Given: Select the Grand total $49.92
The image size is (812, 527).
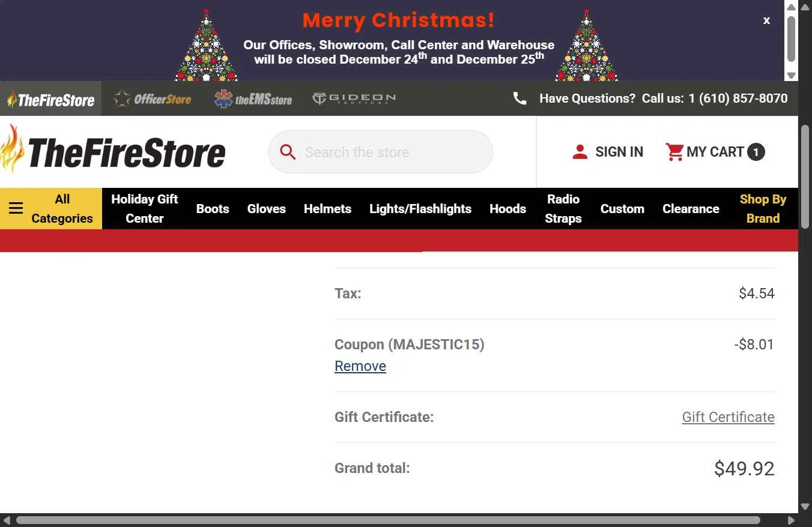Looking at the screenshot, I should tap(744, 468).
